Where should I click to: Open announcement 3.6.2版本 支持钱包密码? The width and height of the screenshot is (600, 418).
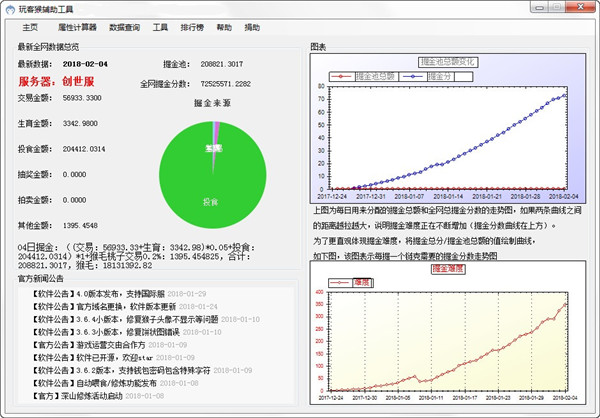point(142,370)
